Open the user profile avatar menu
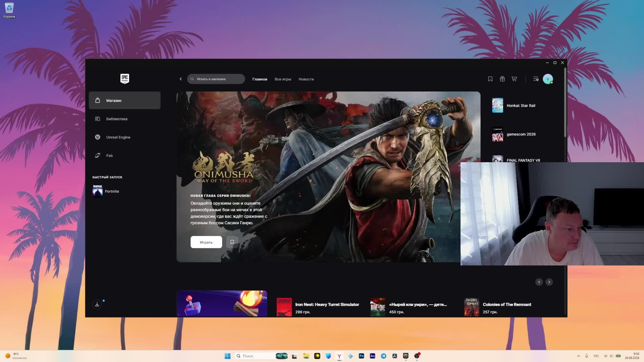Viewport: 644px width, 362px height. point(548,79)
